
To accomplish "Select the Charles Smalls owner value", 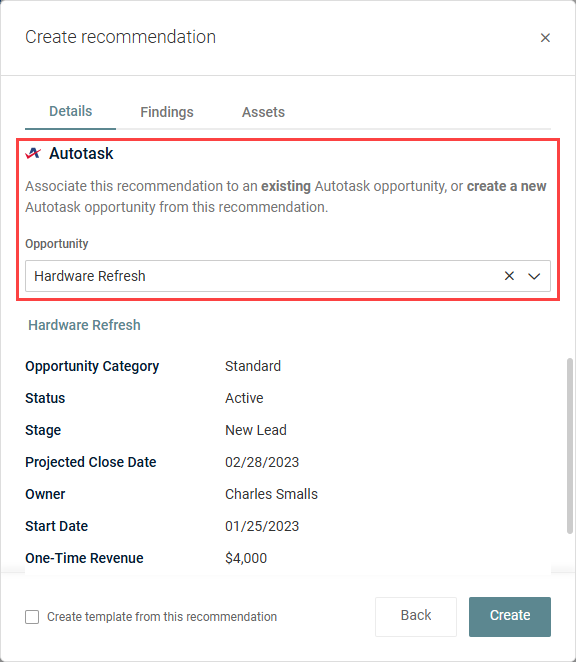I will pos(272,494).
